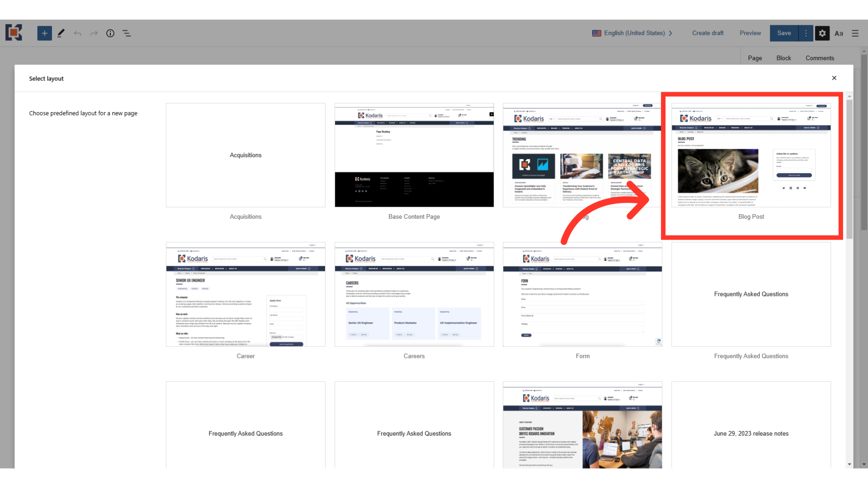868x488 pixels.
Task: Open the hamburger options menu
Action: [x=855, y=33]
